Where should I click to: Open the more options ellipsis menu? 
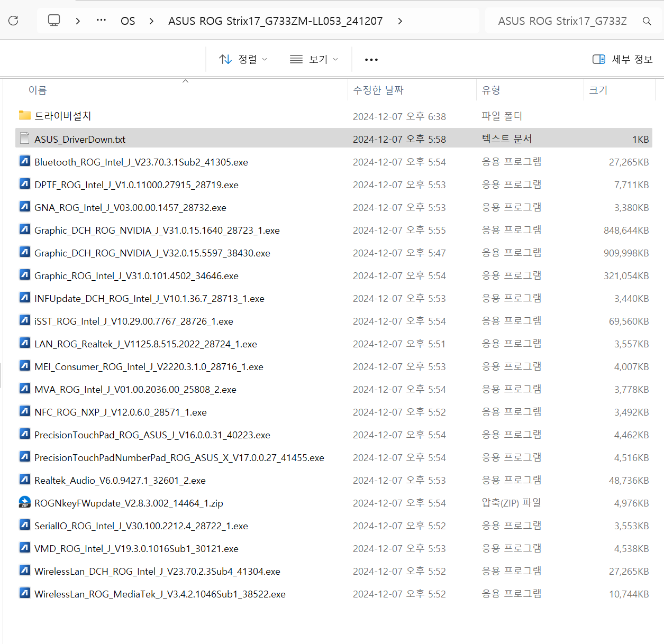click(x=371, y=60)
